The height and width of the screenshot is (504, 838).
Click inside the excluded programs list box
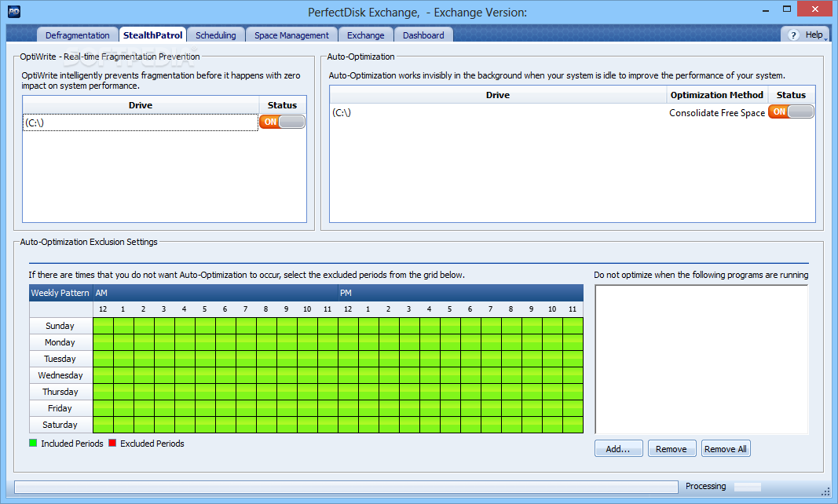(x=701, y=360)
